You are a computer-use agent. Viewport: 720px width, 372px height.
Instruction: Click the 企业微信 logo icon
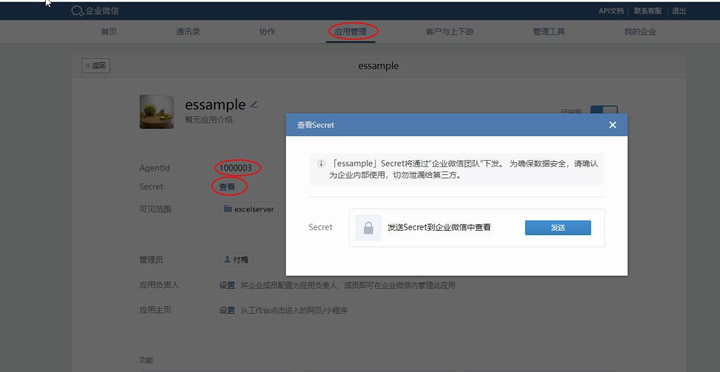(77, 11)
